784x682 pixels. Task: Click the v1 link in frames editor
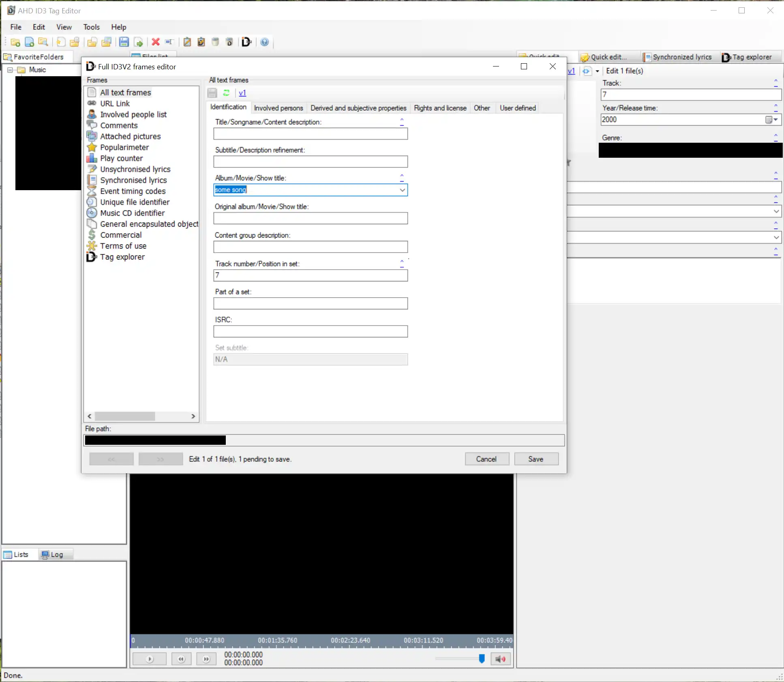242,93
